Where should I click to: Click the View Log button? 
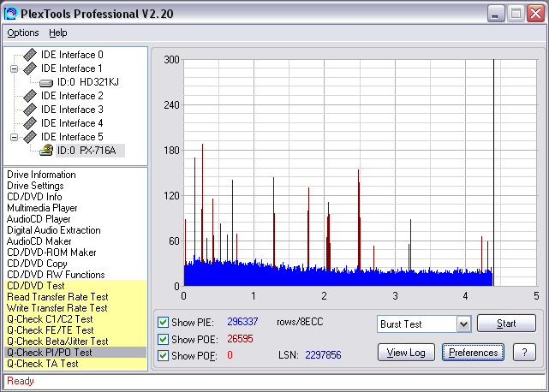[406, 353]
